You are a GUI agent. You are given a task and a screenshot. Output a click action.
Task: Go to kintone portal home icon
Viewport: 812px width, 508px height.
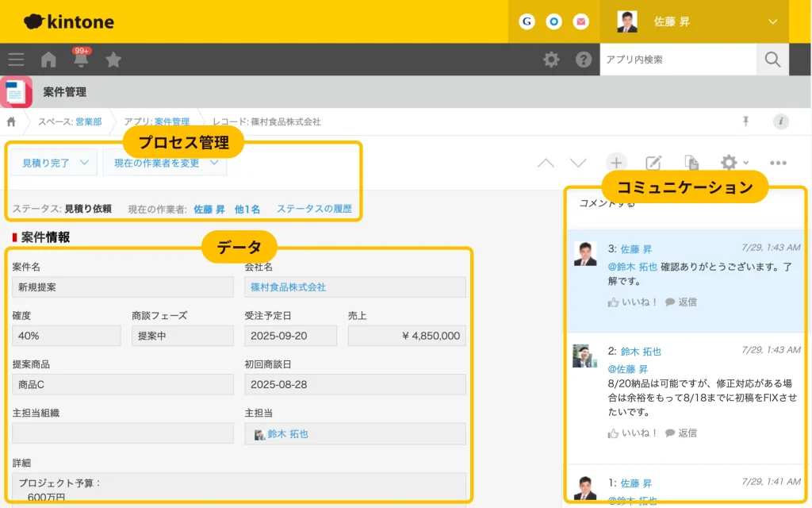(x=48, y=60)
